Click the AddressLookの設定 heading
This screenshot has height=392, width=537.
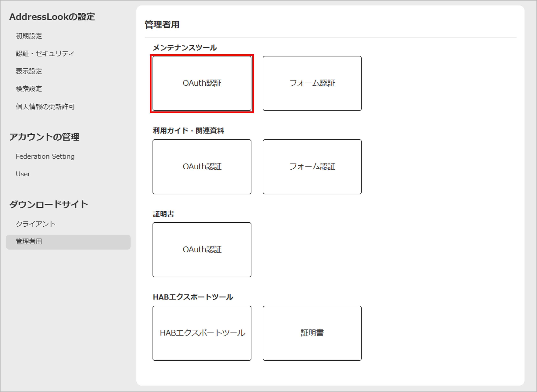pyautogui.click(x=52, y=17)
